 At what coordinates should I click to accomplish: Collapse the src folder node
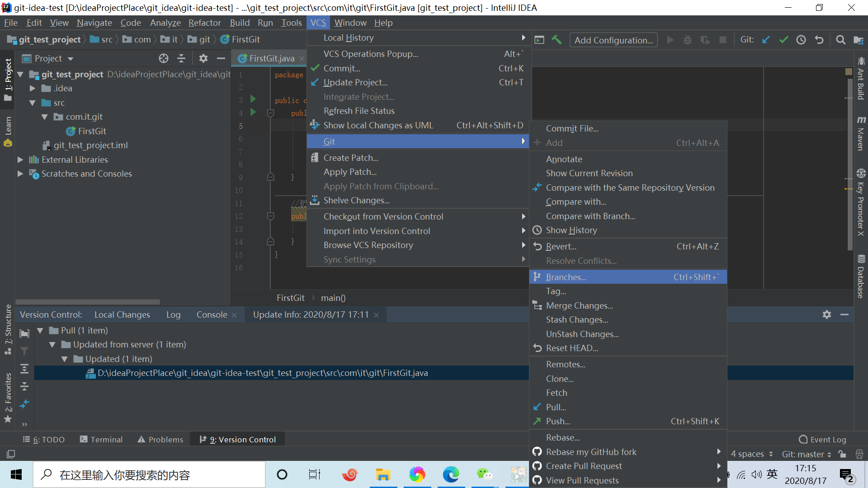(33, 103)
